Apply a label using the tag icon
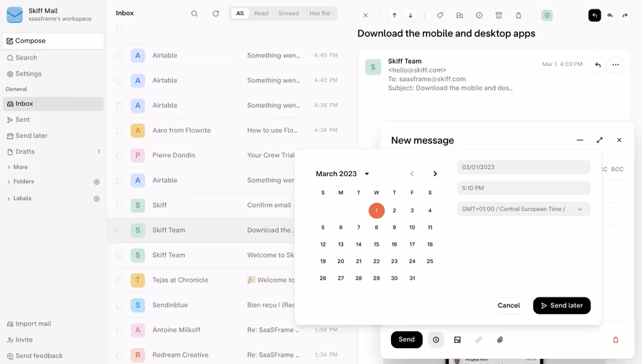Image resolution: width=642 pixels, height=364 pixels. pos(440,15)
